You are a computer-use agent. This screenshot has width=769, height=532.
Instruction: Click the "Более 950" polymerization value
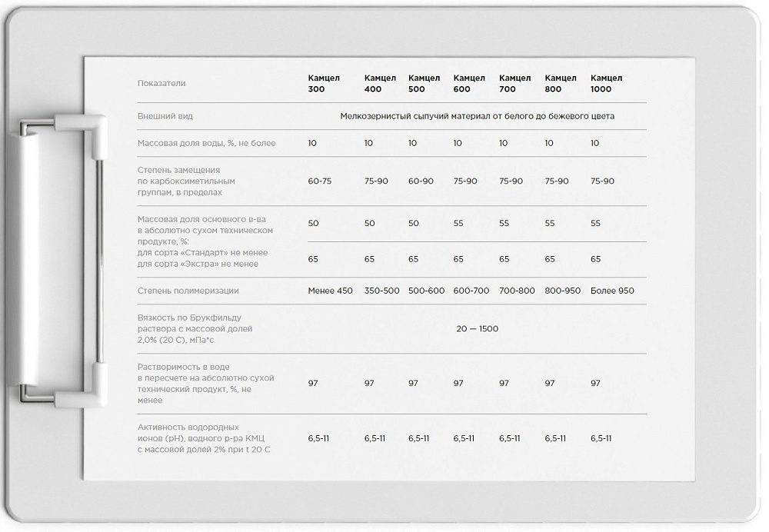(612, 291)
